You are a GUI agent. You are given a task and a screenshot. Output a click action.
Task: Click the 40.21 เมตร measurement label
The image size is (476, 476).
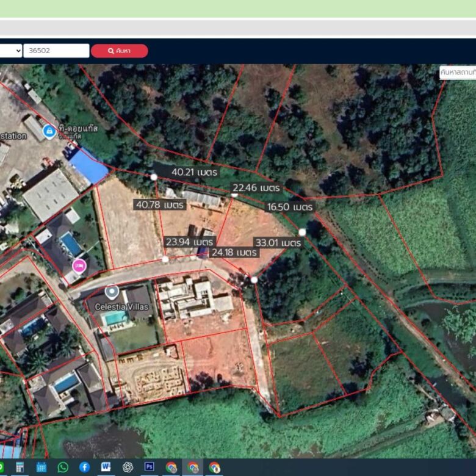click(x=194, y=173)
